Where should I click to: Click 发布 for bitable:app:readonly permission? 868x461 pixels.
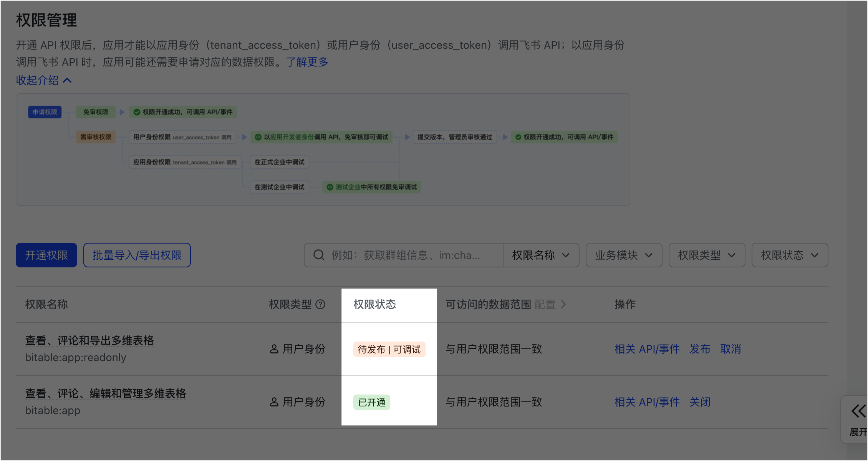(x=700, y=349)
